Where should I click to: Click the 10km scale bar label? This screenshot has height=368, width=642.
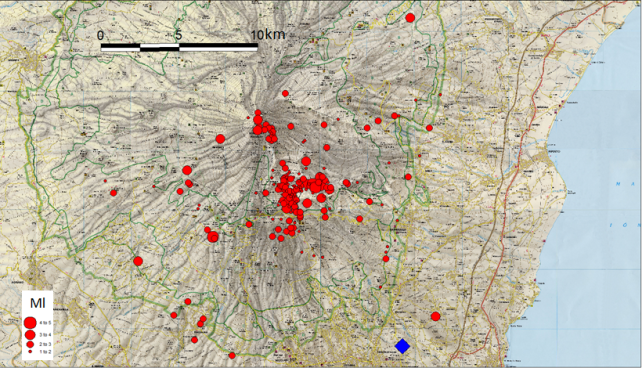(268, 35)
